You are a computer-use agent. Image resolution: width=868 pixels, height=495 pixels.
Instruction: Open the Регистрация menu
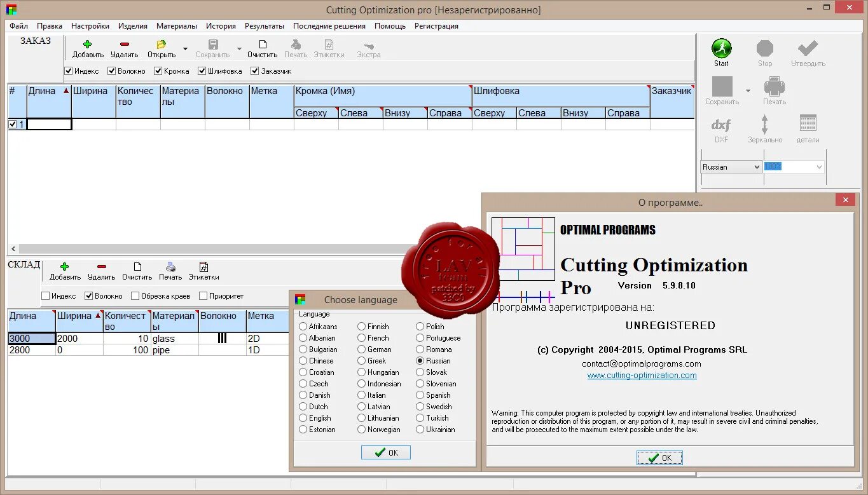pyautogui.click(x=436, y=26)
